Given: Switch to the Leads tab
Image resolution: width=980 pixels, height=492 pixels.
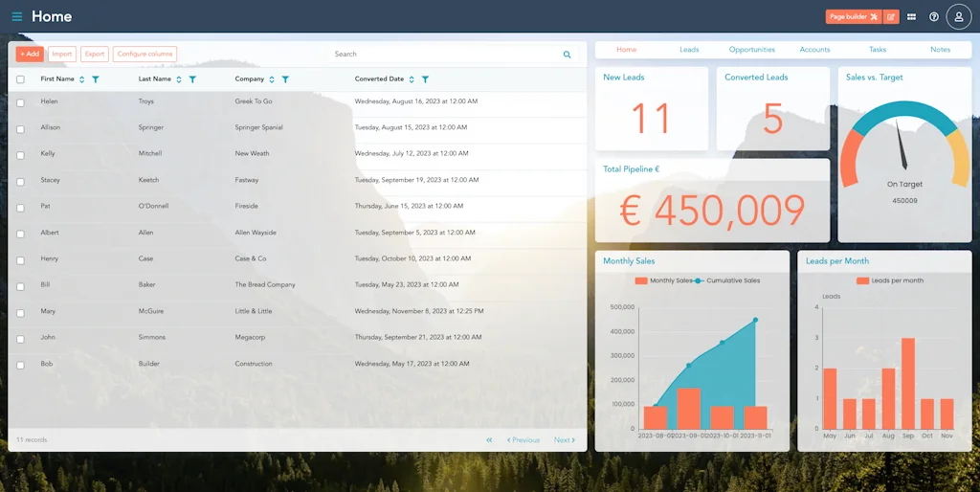Looking at the screenshot, I should 689,50.
